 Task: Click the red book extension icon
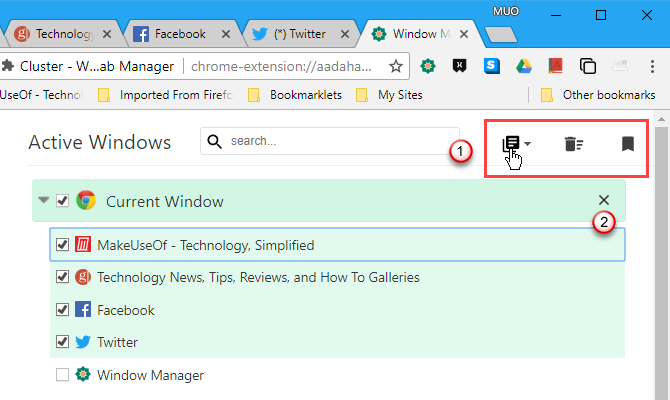click(x=555, y=67)
